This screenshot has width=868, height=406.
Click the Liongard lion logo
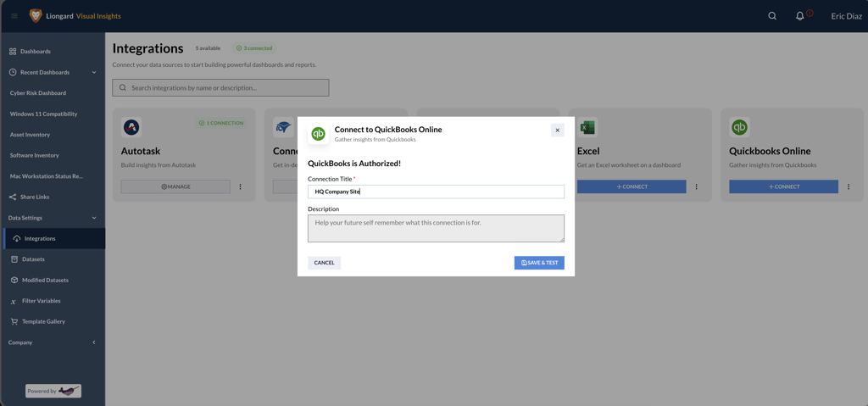point(36,16)
